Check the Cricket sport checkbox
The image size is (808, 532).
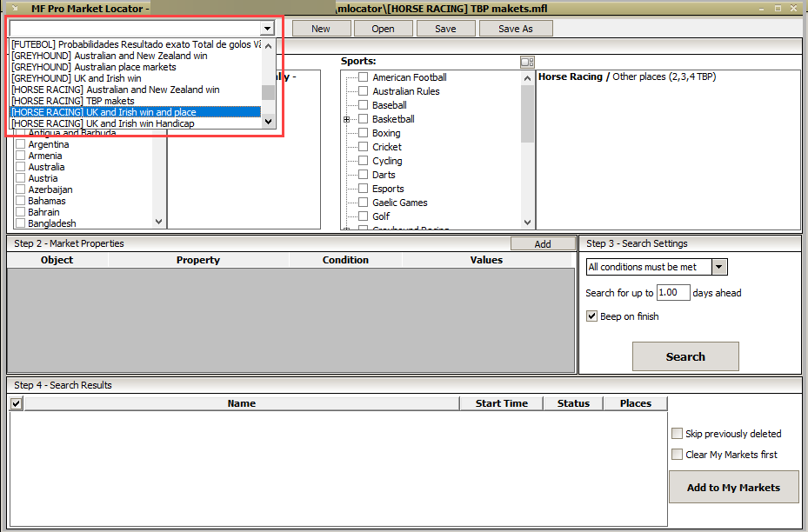364,147
